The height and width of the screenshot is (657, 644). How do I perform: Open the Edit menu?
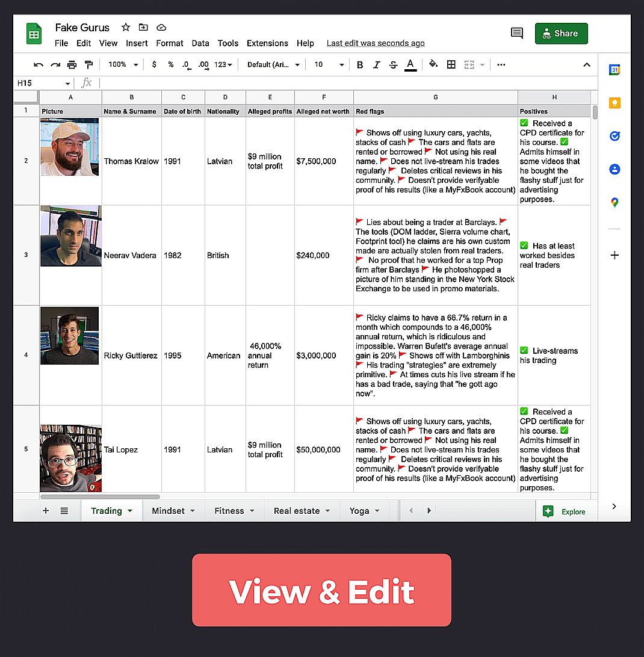(x=84, y=43)
